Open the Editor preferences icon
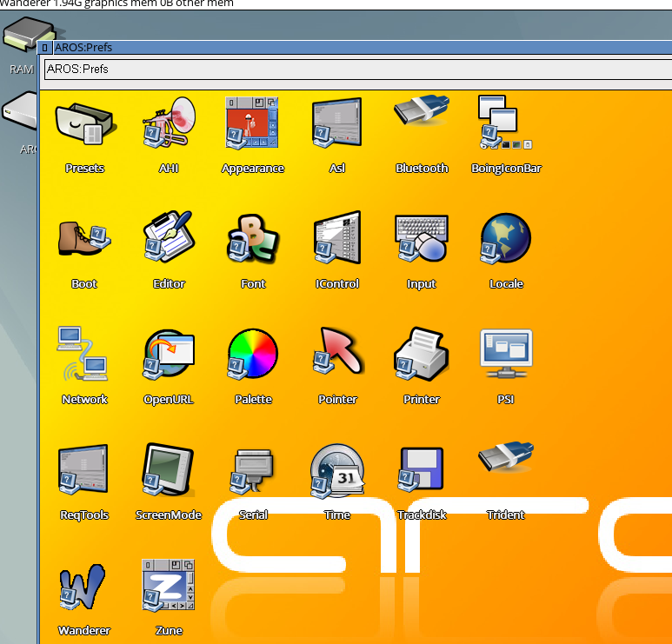Image resolution: width=672 pixels, height=644 pixels. coord(169,236)
